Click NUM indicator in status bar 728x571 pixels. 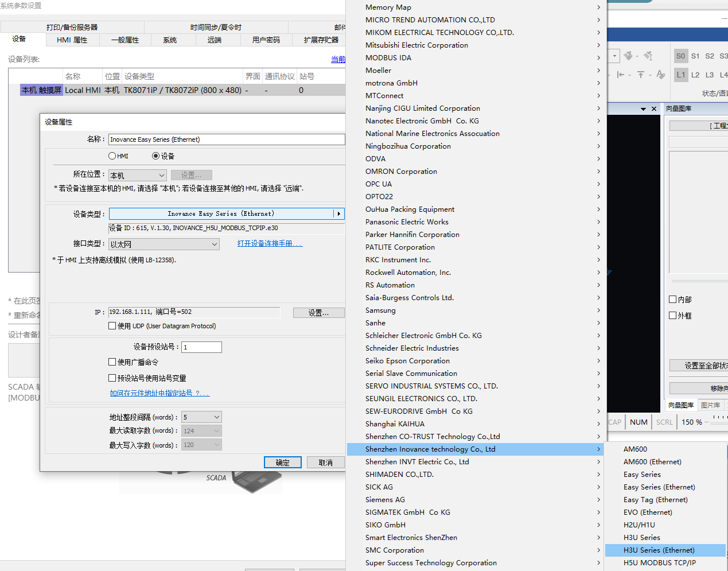click(639, 422)
